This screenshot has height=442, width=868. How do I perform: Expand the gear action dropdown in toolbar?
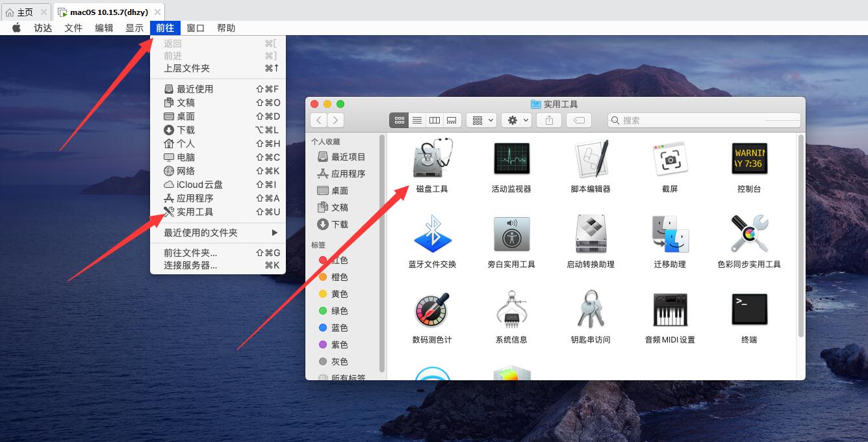pos(517,120)
